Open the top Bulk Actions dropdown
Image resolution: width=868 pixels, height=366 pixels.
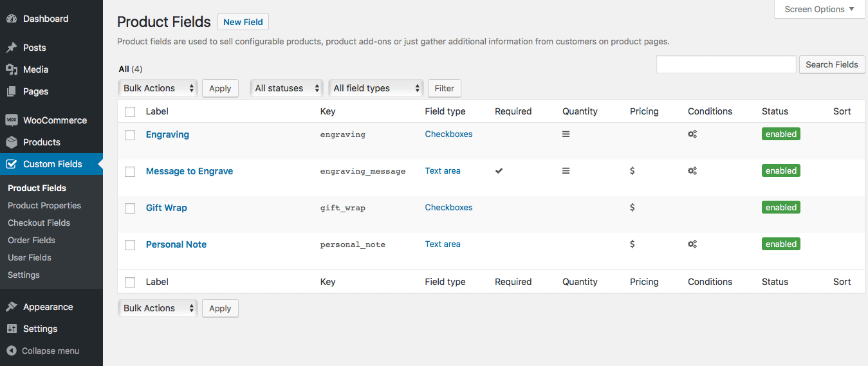coord(158,88)
